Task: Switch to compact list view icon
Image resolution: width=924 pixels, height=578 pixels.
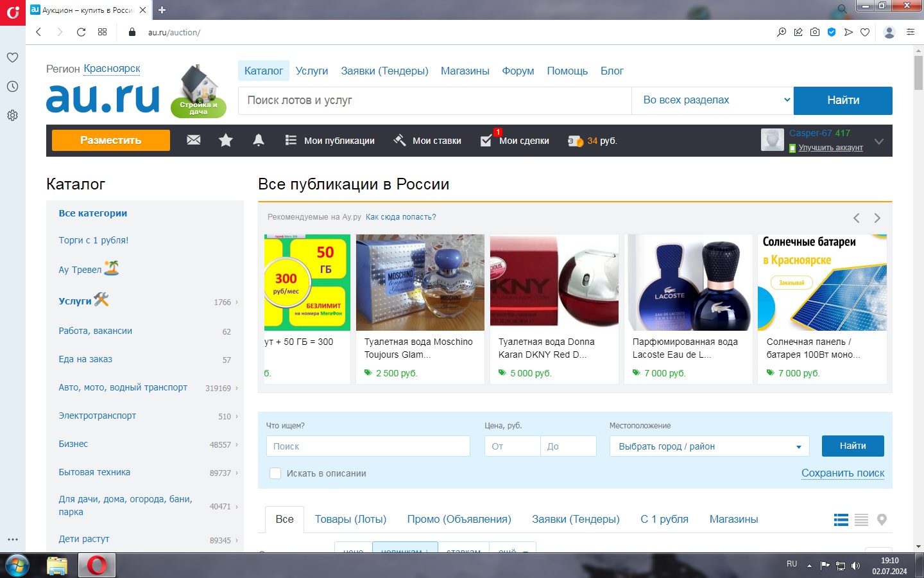Action: pos(861,520)
